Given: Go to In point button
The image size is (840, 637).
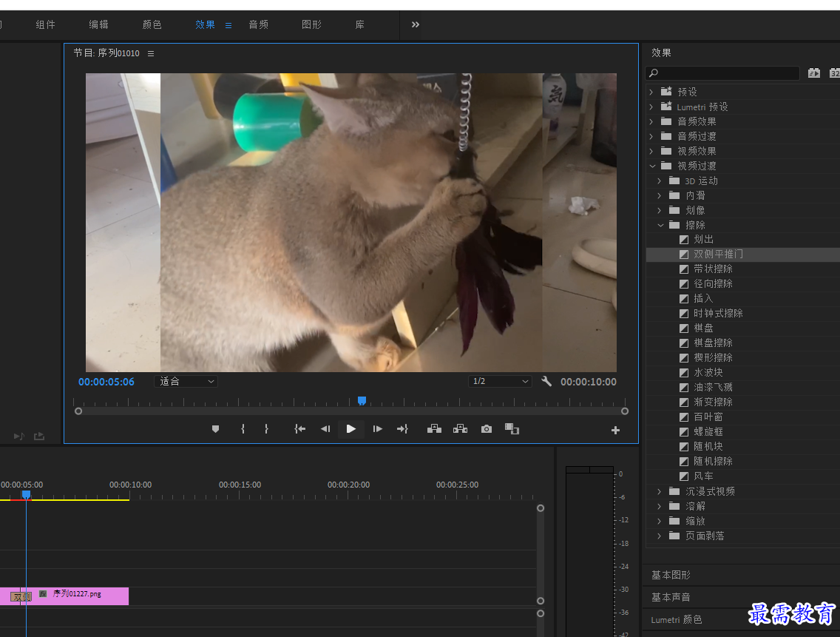Looking at the screenshot, I should (299, 429).
